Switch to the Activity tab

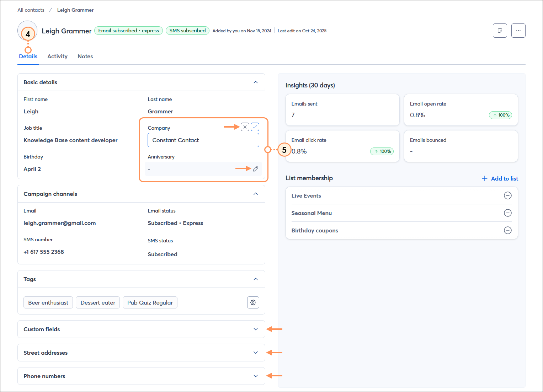click(57, 56)
